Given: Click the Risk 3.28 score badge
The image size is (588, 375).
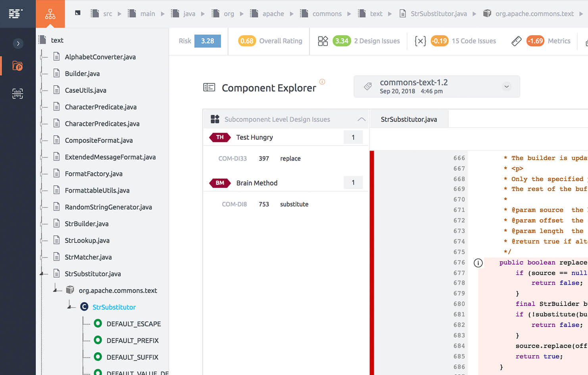Looking at the screenshot, I should [207, 41].
